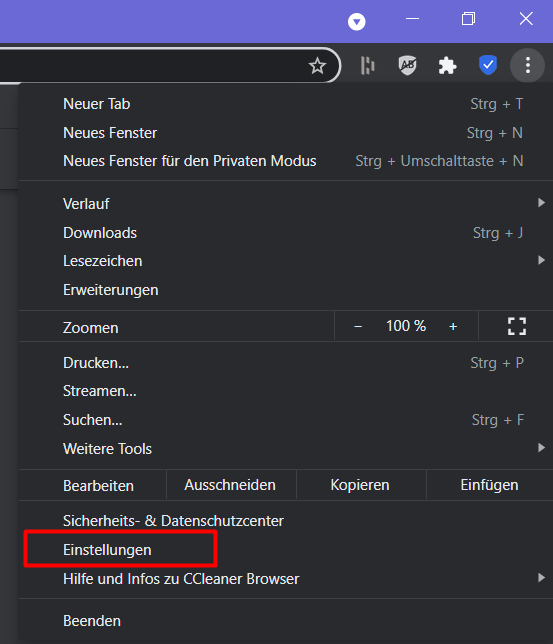Viewport: 553px width, 644px height.
Task: Click the Kopieren button
Action: click(360, 485)
